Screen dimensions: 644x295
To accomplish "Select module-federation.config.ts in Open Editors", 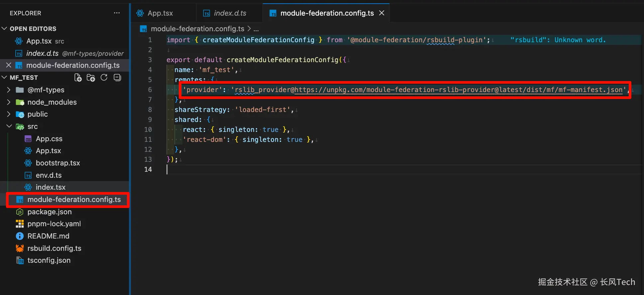I will (x=64, y=65).
